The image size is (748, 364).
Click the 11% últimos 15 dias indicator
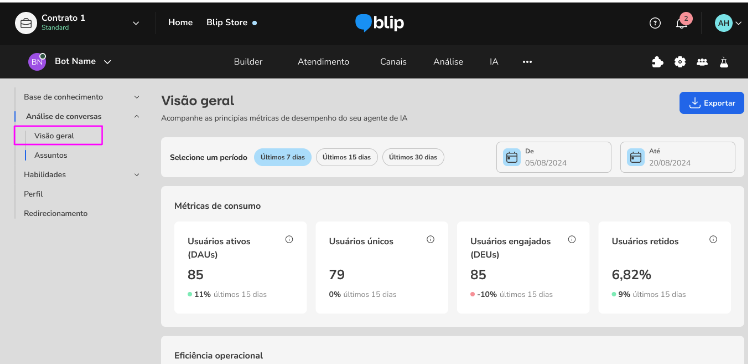pos(227,294)
